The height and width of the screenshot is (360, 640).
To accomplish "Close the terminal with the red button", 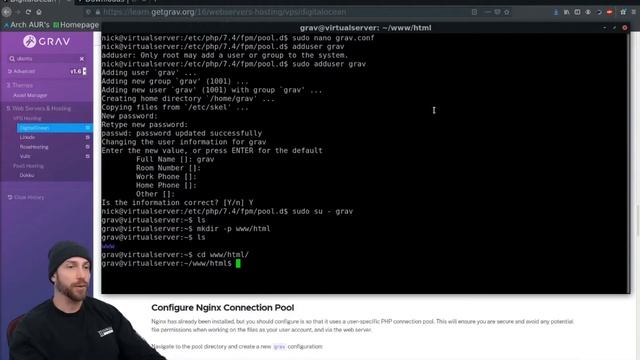I will coord(624,28).
